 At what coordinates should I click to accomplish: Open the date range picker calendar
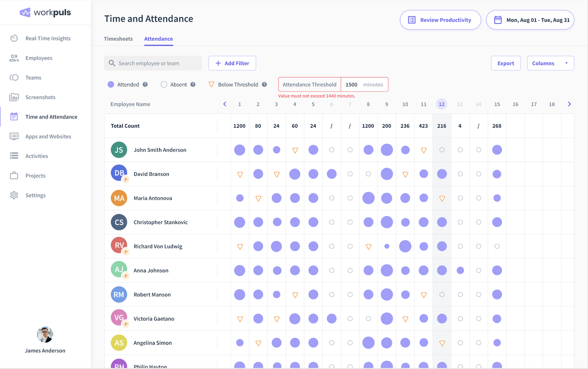pos(530,20)
